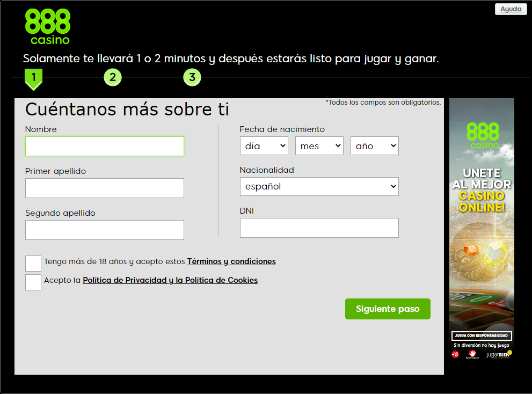Viewport: 532px width, 394px height.
Task: Select step 2 circle in the progress bar
Action: click(113, 77)
